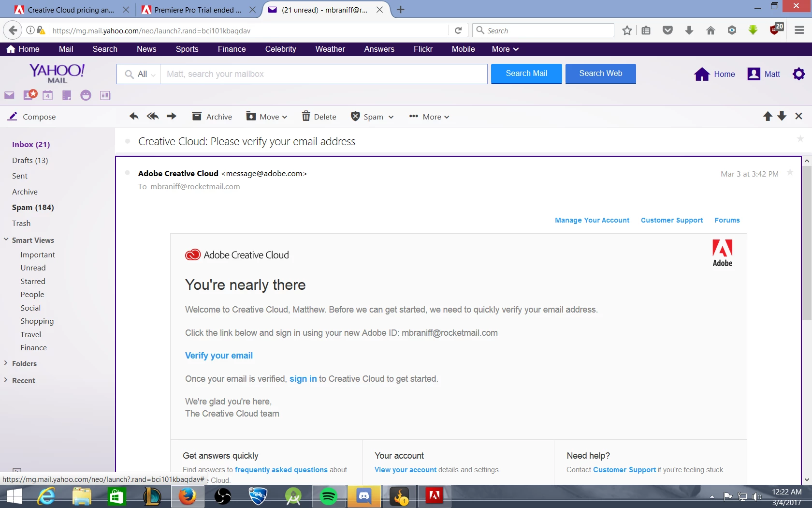The width and height of the screenshot is (812, 508).
Task: Click the frequently asked questions link
Action: point(281,470)
